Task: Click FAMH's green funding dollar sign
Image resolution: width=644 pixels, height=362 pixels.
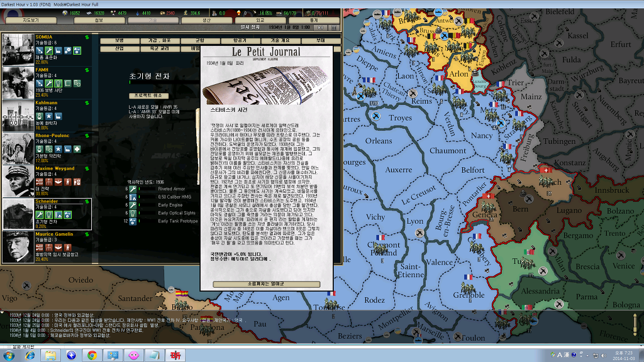Action: 87,70
